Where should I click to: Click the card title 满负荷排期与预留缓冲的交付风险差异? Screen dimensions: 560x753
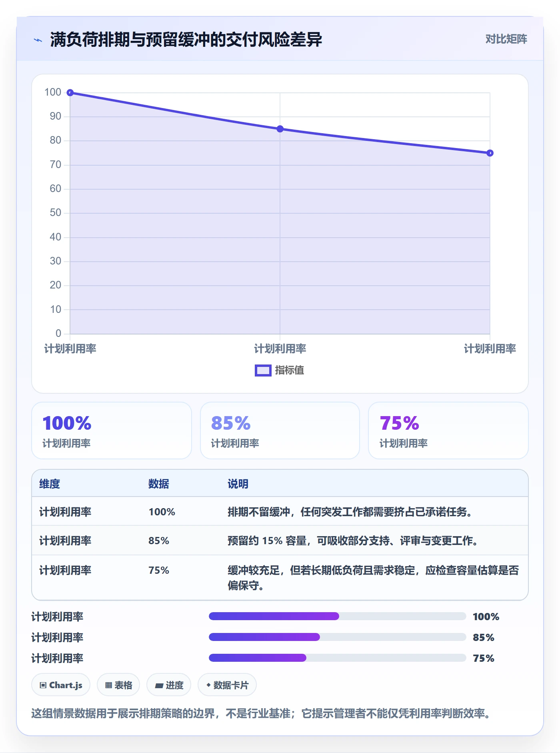[186, 40]
